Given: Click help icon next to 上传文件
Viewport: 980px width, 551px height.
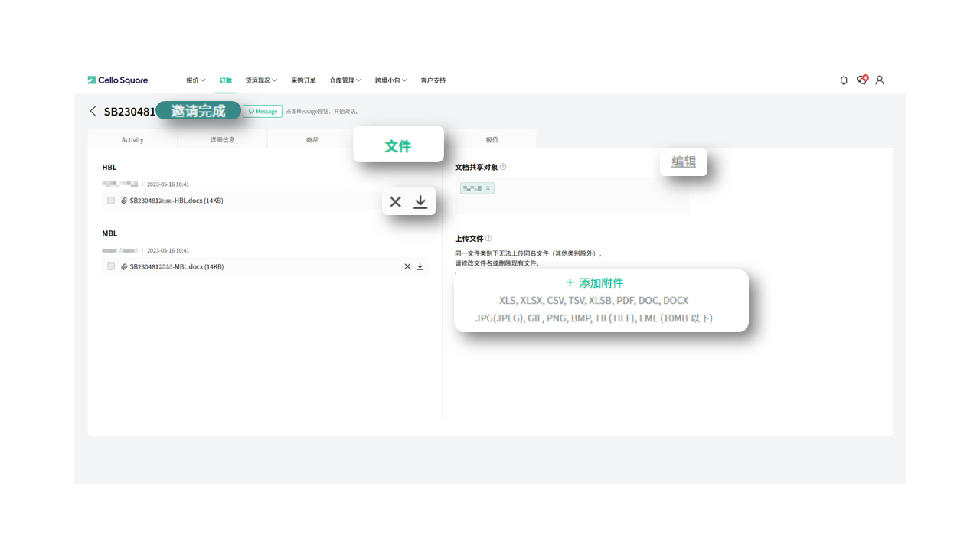Looking at the screenshot, I should coord(488,239).
